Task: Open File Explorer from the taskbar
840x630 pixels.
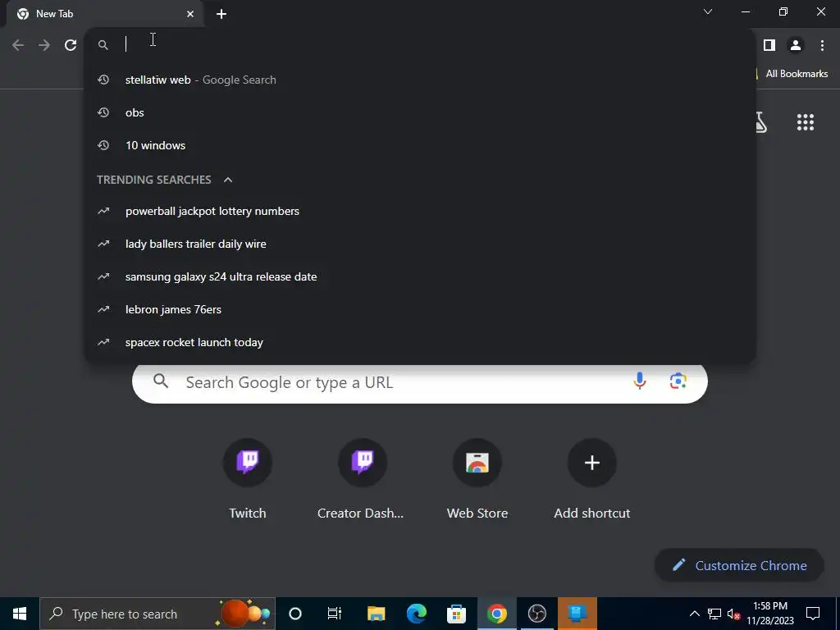Action: pos(376,614)
